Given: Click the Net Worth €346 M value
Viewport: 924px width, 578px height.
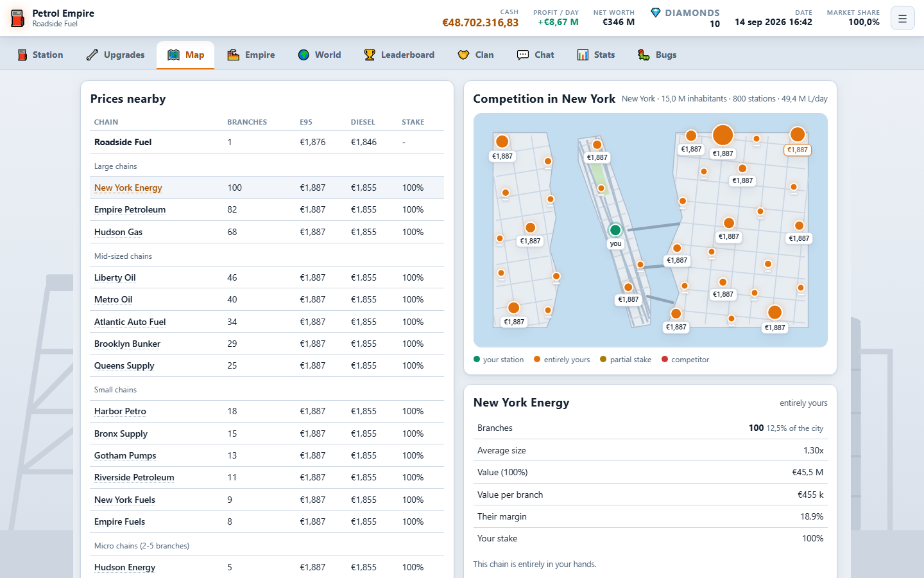Looking at the screenshot, I should pos(619,22).
